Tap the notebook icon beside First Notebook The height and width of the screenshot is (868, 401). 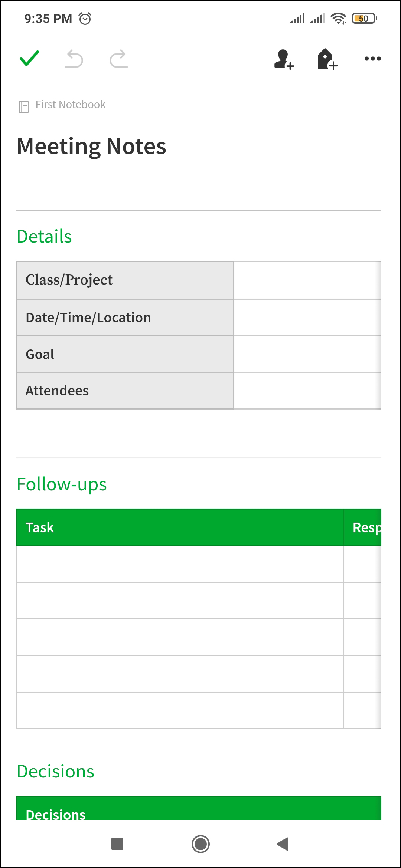pyautogui.click(x=24, y=106)
